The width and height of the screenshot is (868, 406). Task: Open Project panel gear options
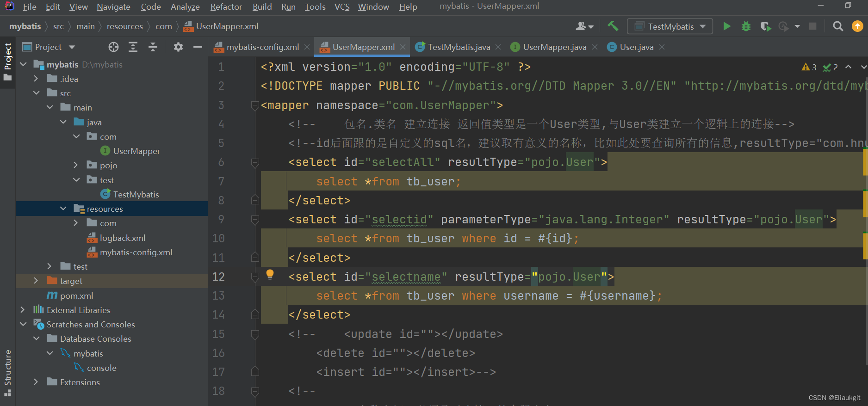pos(178,47)
